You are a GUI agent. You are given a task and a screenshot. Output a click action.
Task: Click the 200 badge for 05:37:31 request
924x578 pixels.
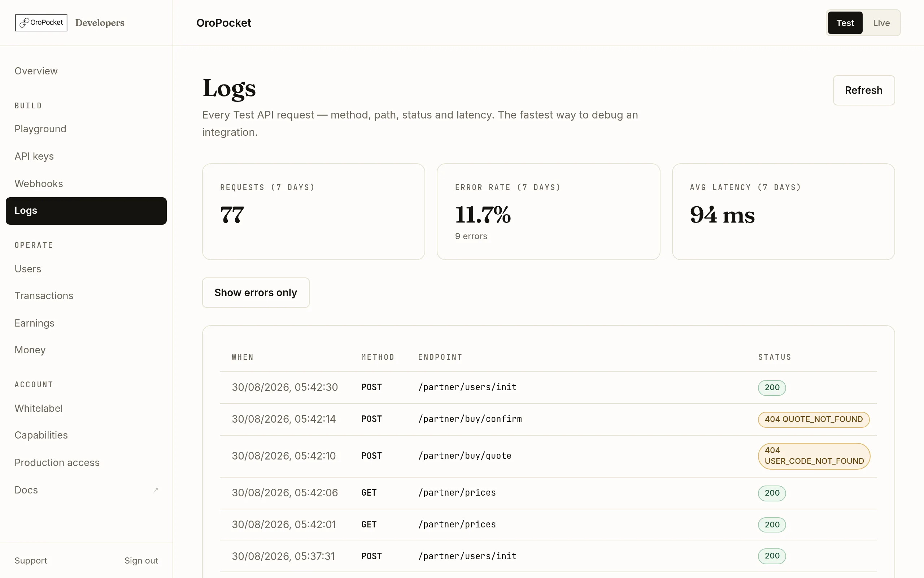(772, 556)
